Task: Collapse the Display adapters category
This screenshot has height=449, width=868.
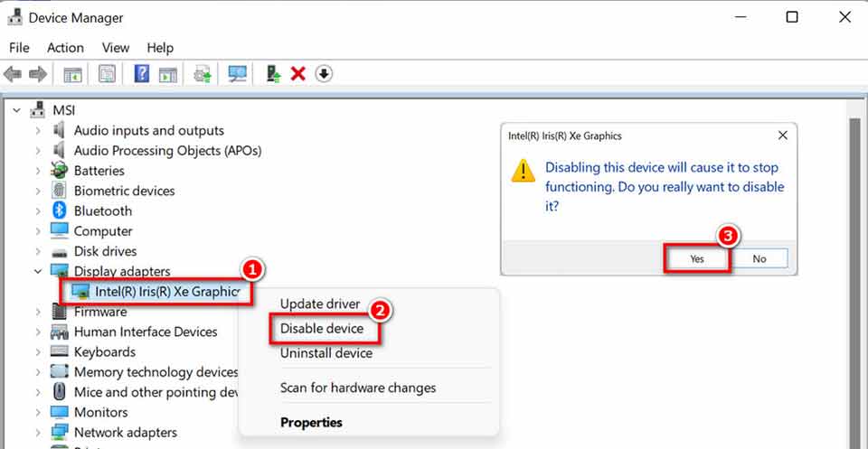Action: click(x=37, y=271)
